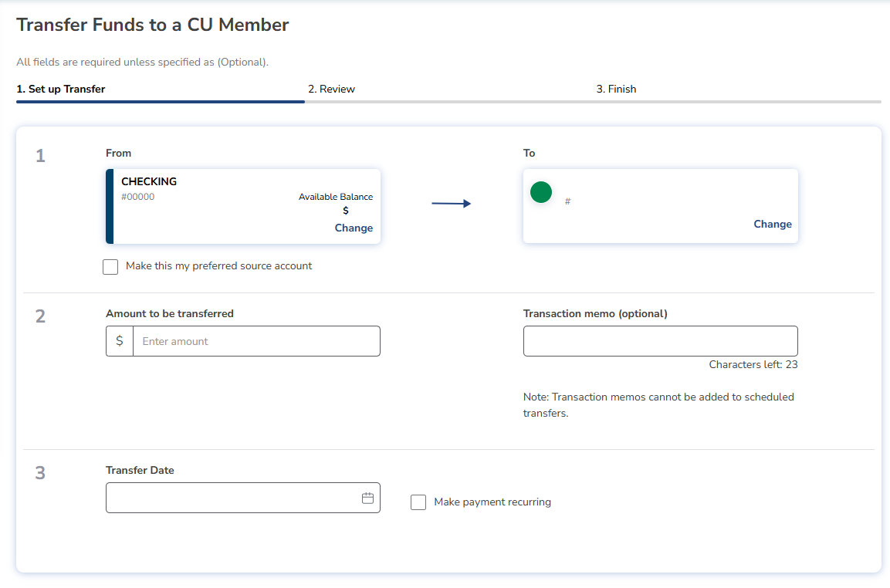The image size is (890, 588).
Task: Click the recipient account number hash
Action: click(x=567, y=201)
